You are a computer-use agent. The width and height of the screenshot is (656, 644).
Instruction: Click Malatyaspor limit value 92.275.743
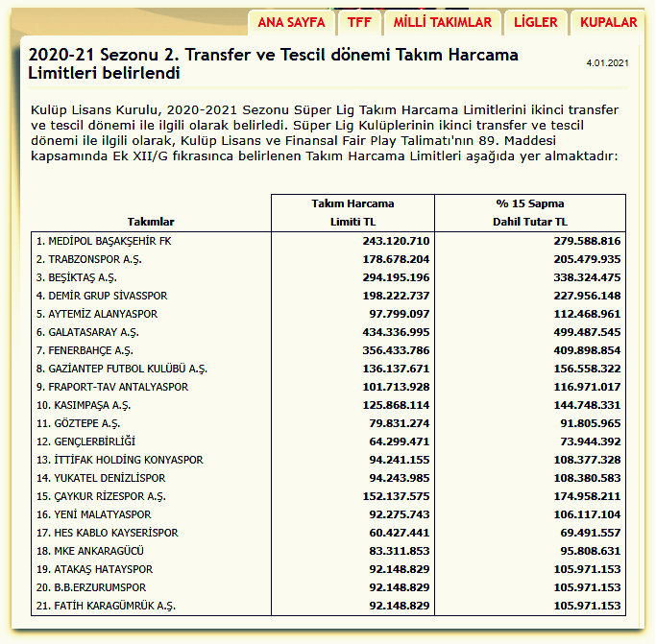point(400,514)
